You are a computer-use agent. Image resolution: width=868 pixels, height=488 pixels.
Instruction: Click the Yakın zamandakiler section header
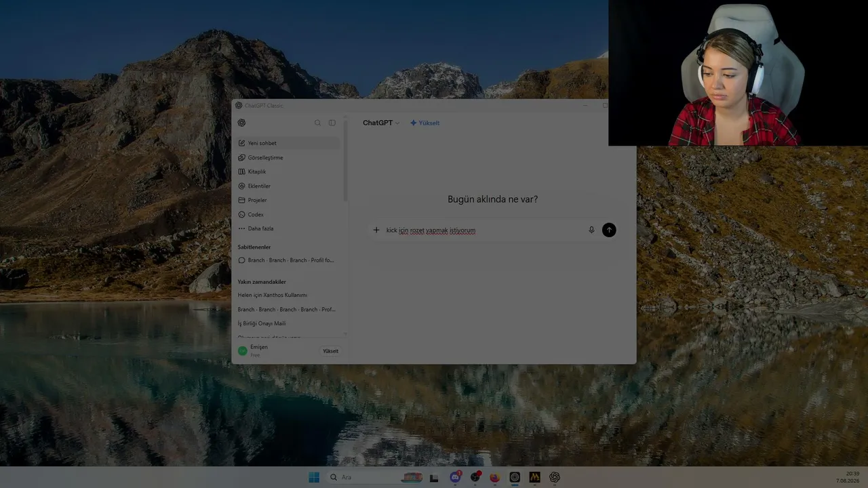[262, 281]
